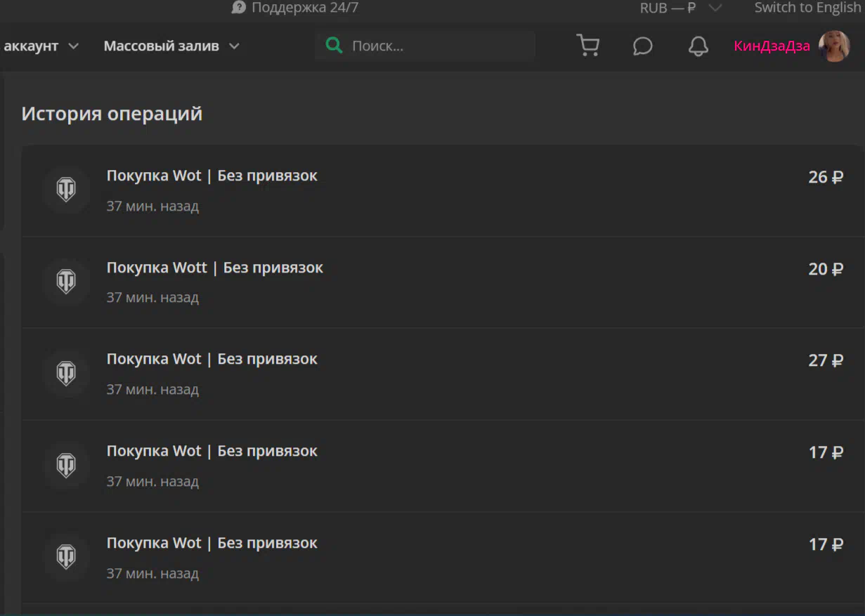Expand the аккаунт dropdown menu
The image size is (865, 616).
pyautogui.click(x=41, y=46)
